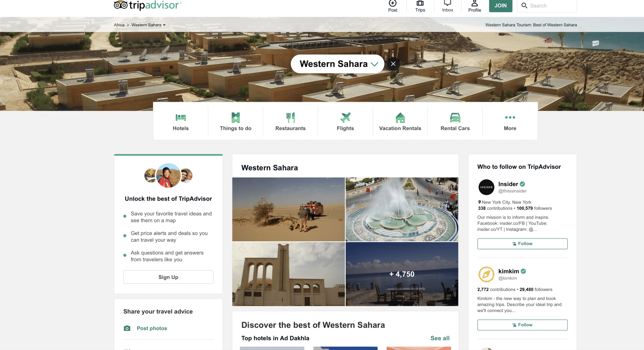The image size is (644, 350).
Task: Choose the Flights airplane icon
Action: pyautogui.click(x=345, y=117)
